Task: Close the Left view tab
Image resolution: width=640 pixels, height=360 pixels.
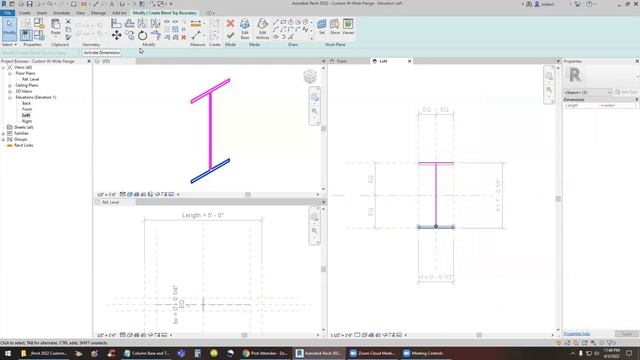Action: pyautogui.click(x=409, y=61)
